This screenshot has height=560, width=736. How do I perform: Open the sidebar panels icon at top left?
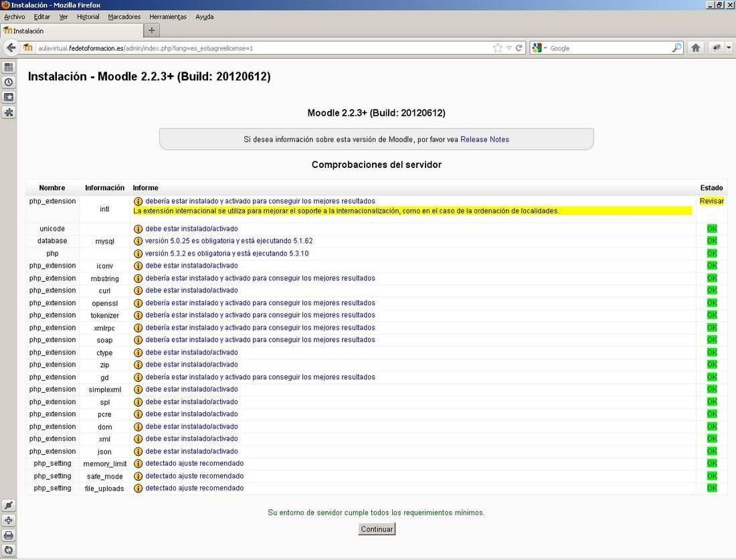(x=9, y=67)
